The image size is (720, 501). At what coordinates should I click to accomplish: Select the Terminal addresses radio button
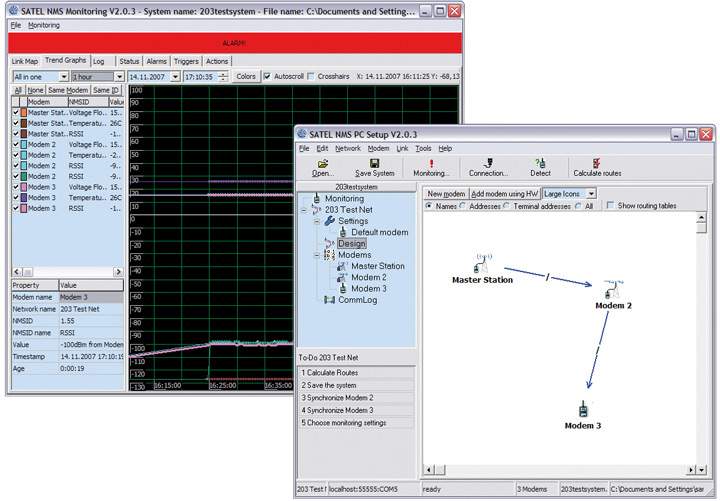[x=506, y=206]
